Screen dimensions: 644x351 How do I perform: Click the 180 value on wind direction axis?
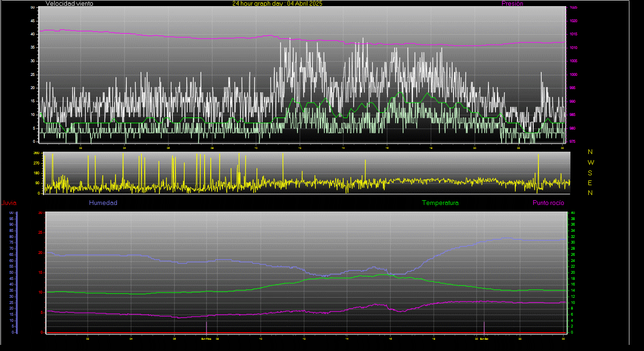36,173
